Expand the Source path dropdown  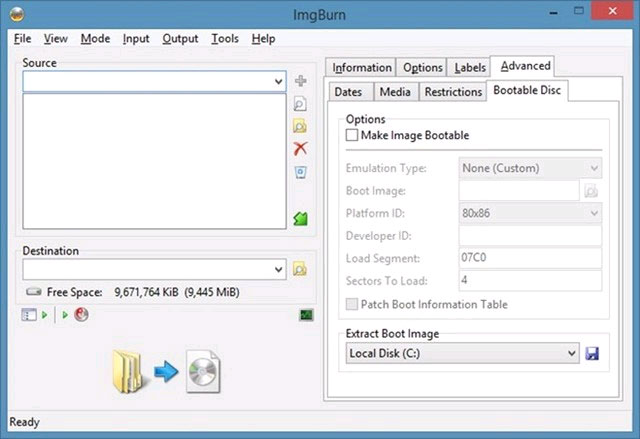pos(277,81)
